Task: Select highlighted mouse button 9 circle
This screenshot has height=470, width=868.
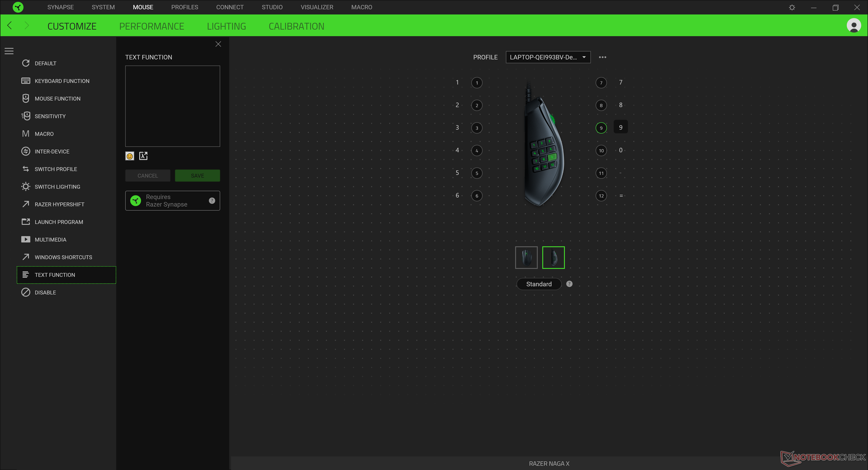Action: click(601, 128)
